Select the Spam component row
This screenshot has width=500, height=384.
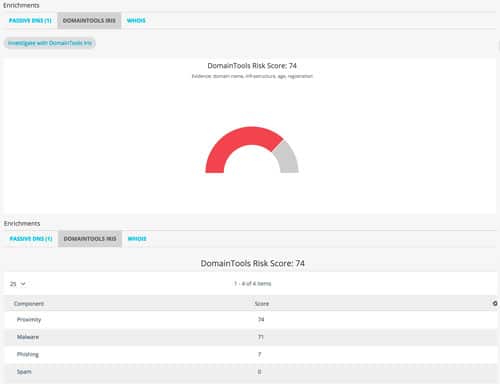(x=251, y=372)
